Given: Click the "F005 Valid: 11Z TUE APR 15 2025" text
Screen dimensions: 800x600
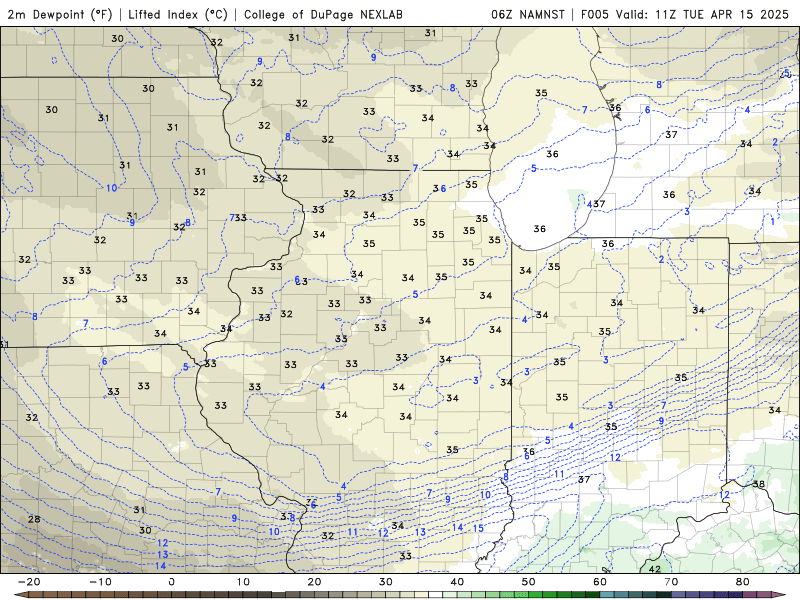Looking at the screenshot, I should click(x=685, y=14).
